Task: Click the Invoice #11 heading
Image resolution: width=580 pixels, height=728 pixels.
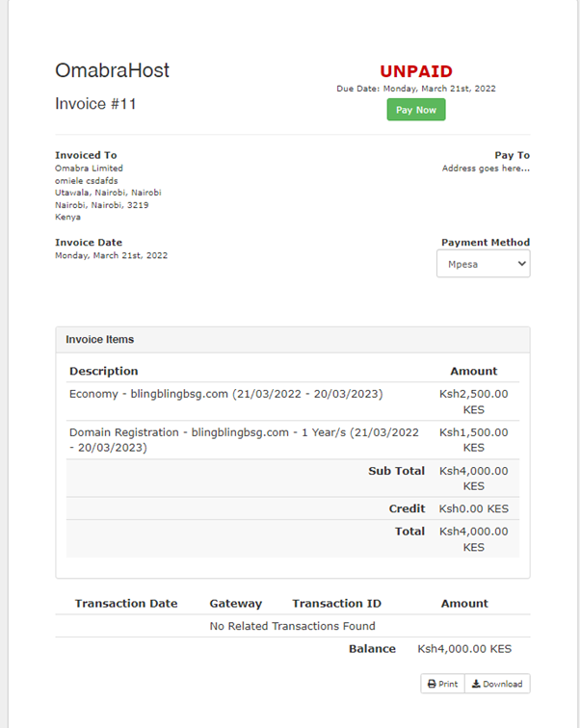Action: coord(95,104)
